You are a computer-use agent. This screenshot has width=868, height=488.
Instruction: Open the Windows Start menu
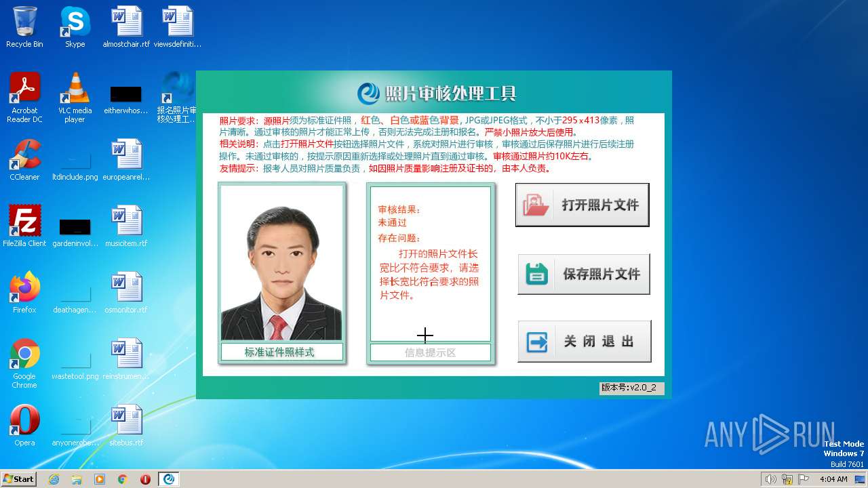click(x=18, y=479)
